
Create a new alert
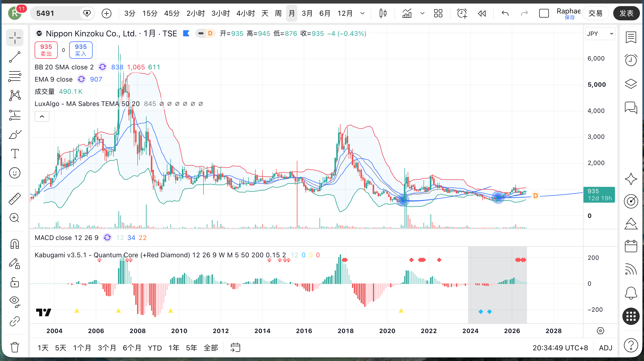coord(462,13)
